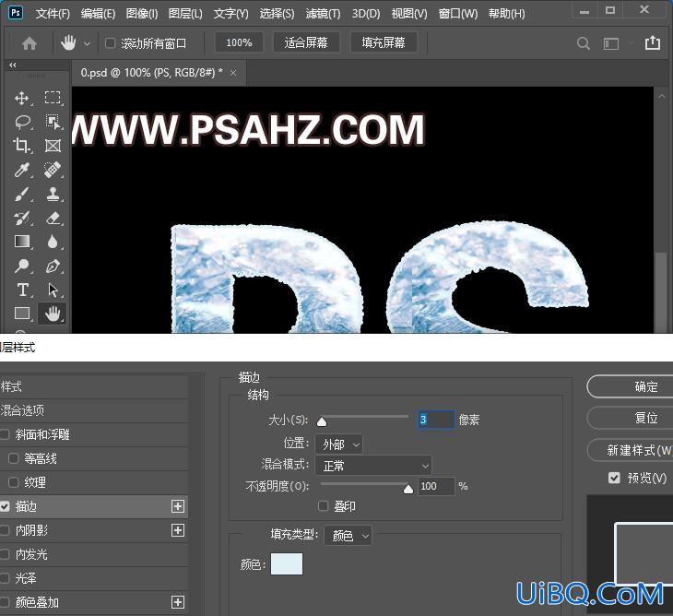Select the Eyedropper tool
673x616 pixels.
pos(22,170)
